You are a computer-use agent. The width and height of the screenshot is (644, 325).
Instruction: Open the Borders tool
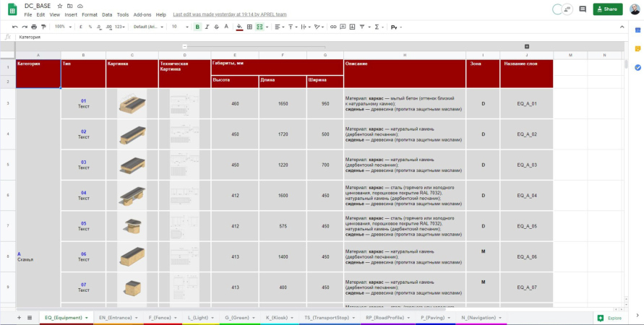tap(250, 27)
